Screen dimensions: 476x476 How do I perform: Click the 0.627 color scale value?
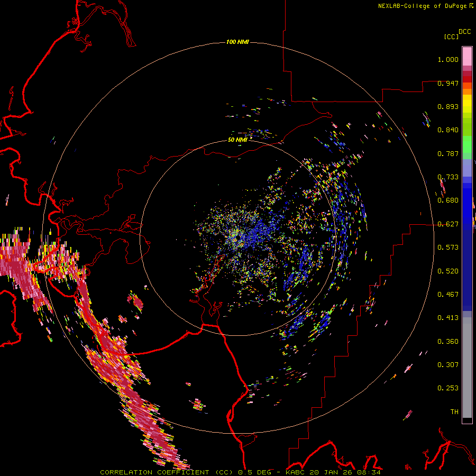point(448,224)
